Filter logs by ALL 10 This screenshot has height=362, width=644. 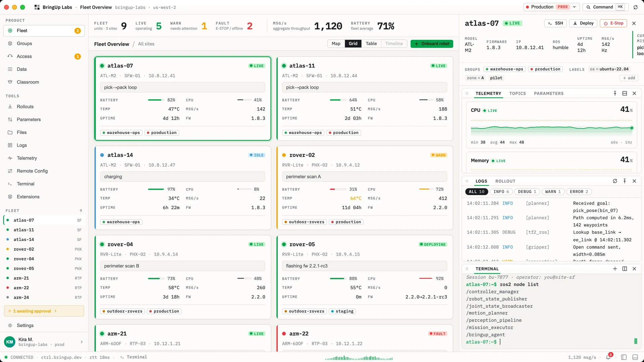pyautogui.click(x=476, y=192)
